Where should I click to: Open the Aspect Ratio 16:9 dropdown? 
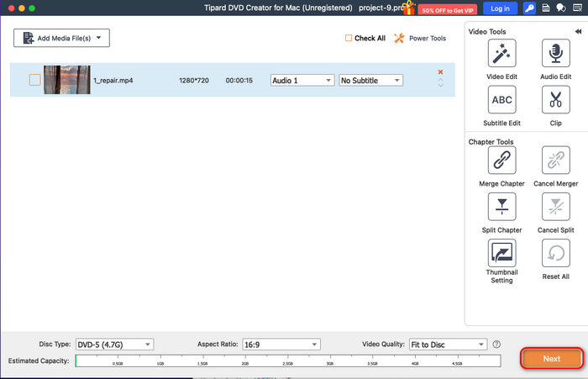coord(281,345)
